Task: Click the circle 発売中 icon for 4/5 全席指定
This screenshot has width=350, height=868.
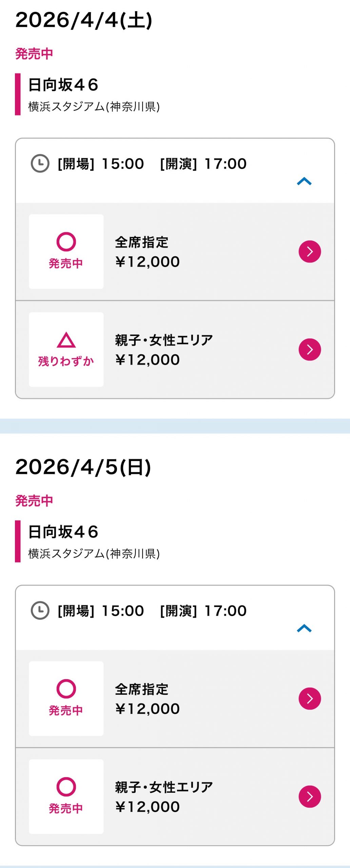Action: (66, 689)
